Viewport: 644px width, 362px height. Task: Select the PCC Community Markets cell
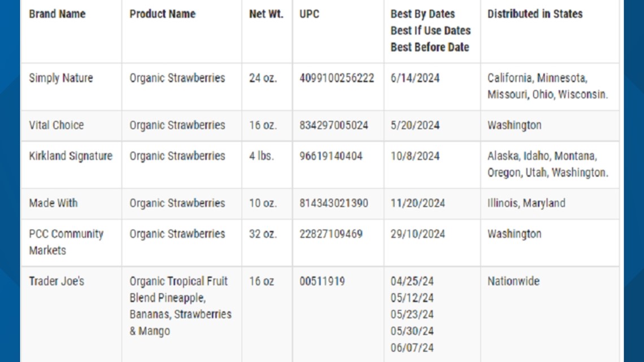(66, 242)
